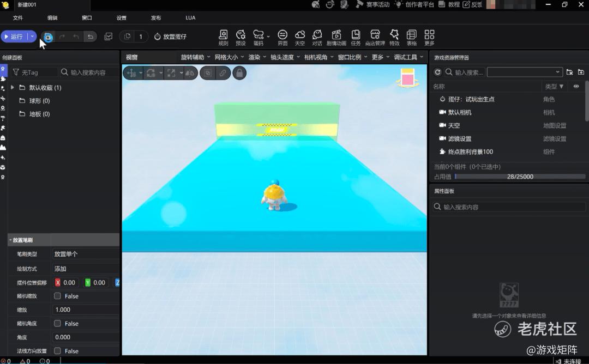
Task: Open the 调试工具 dropdown
Action: (408, 57)
